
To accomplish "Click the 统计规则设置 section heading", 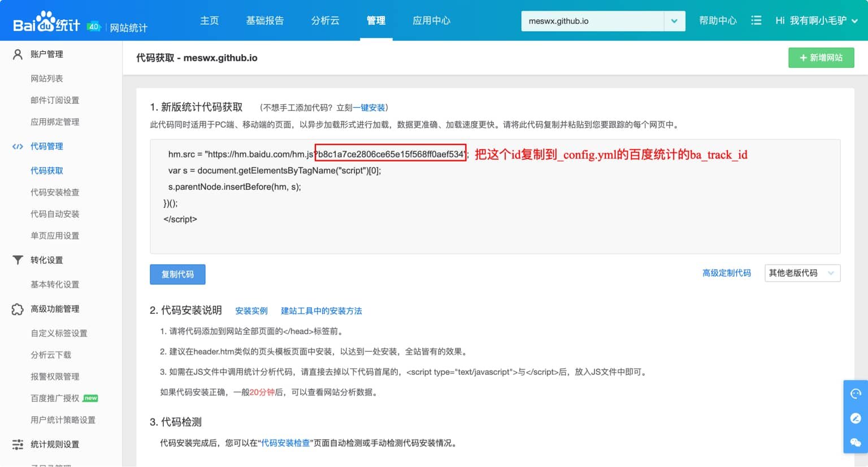I will pyautogui.click(x=55, y=444).
